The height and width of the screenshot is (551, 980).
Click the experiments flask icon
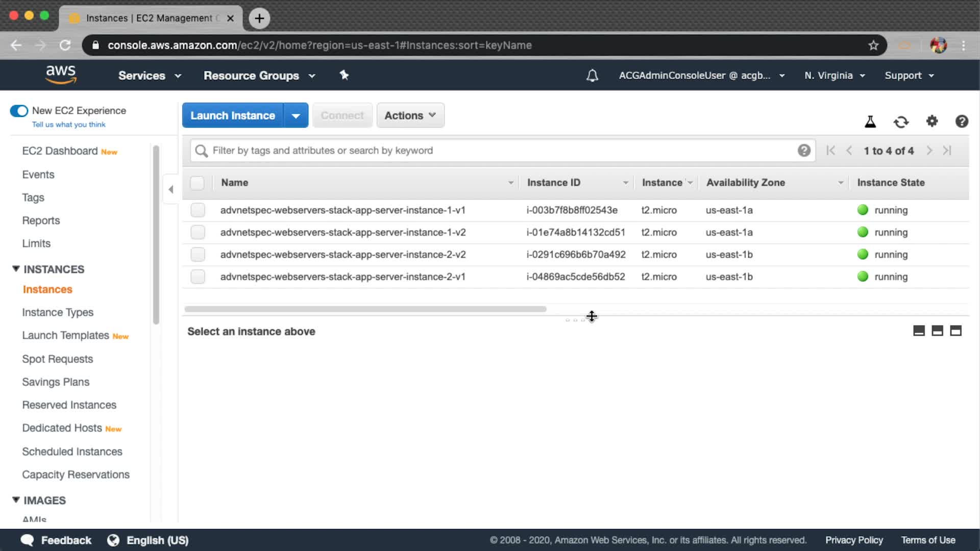pos(870,121)
